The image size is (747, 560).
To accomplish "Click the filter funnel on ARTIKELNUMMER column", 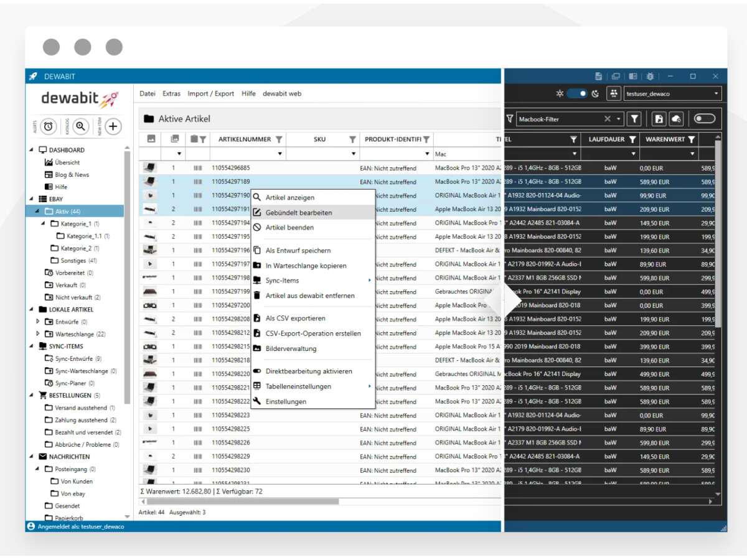I will click(279, 139).
